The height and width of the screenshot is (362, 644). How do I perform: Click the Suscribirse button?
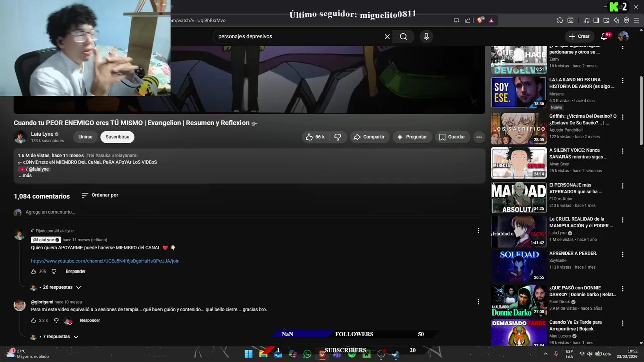coord(117,137)
